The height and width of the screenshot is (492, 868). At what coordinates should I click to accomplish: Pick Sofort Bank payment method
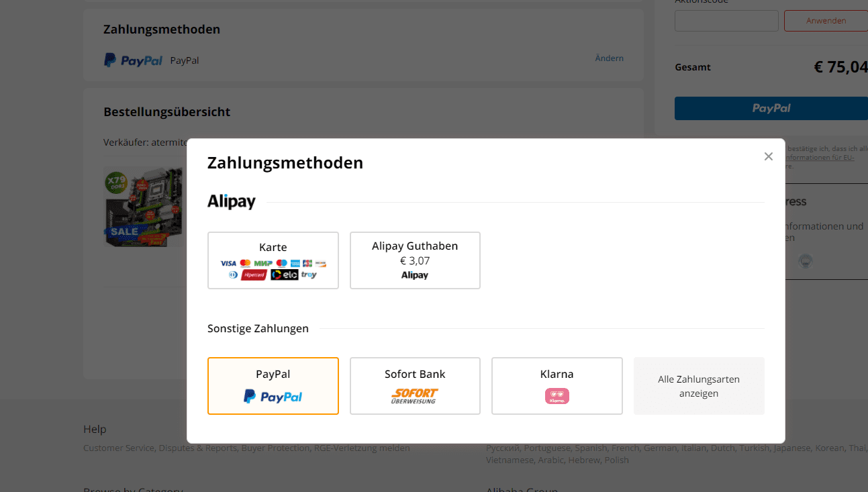[x=415, y=386]
